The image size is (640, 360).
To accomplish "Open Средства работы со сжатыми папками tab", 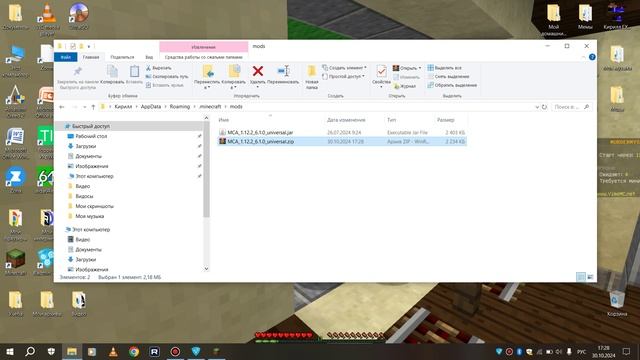I will [x=204, y=57].
